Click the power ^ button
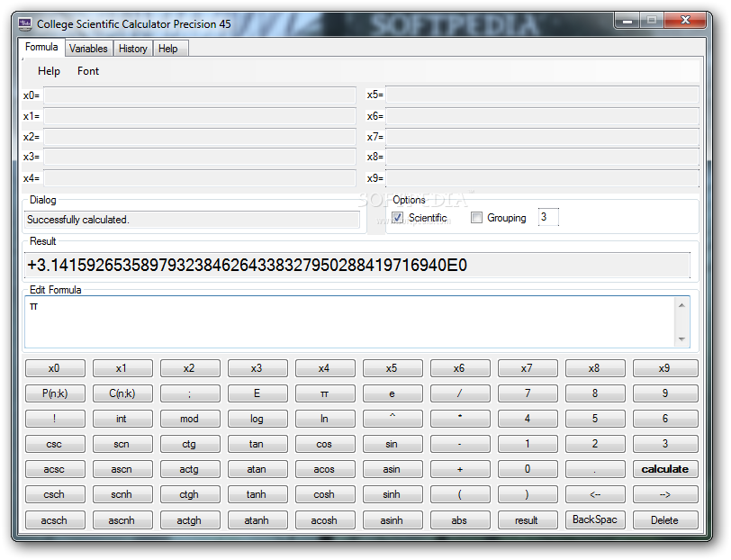731x560 pixels. click(393, 419)
